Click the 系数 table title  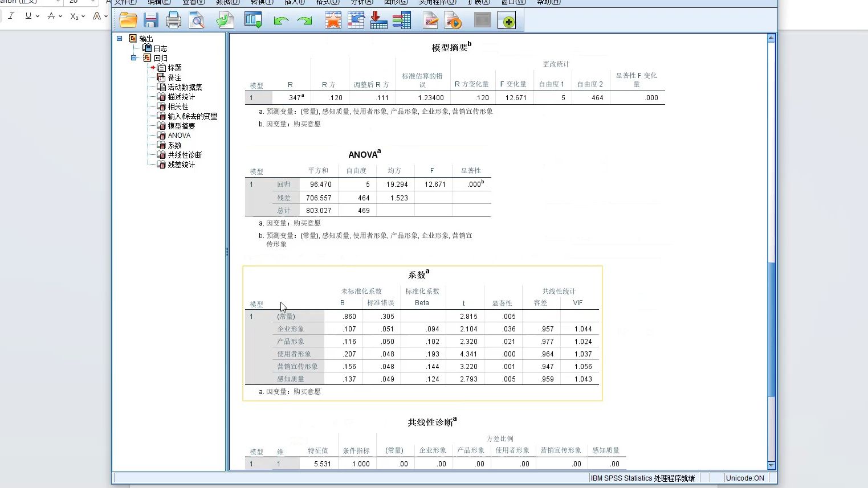(x=419, y=274)
